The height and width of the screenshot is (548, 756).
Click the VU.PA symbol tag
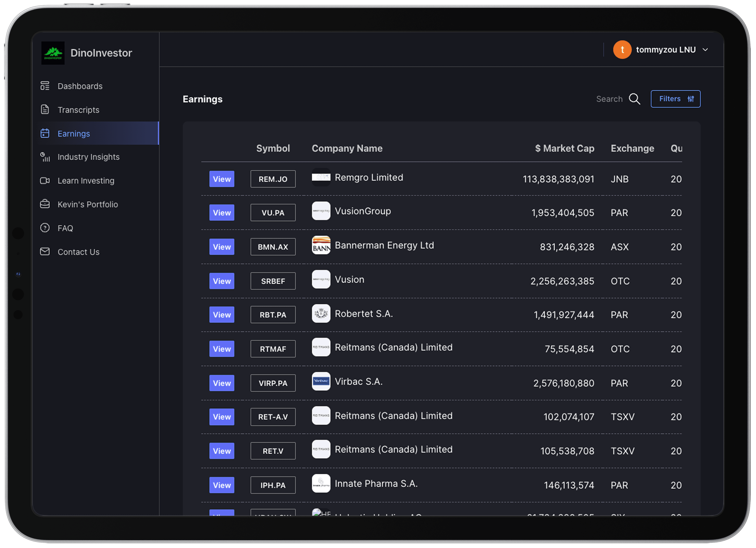tap(273, 213)
